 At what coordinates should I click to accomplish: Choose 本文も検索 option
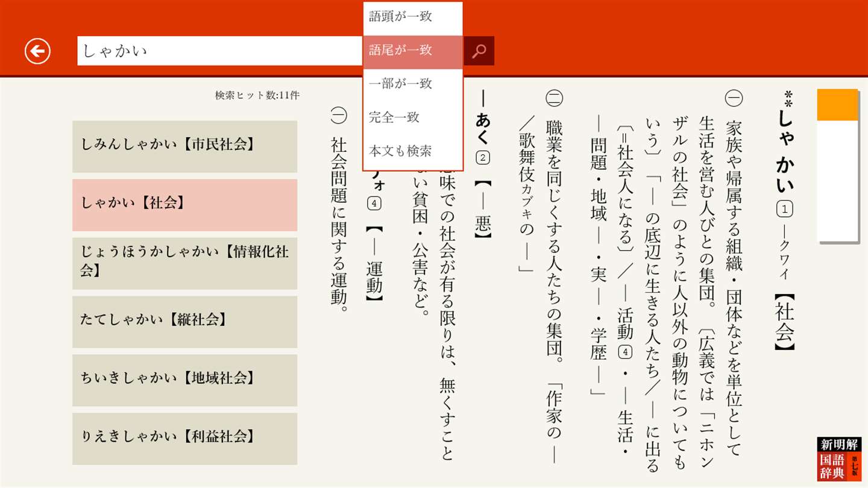pyautogui.click(x=413, y=151)
